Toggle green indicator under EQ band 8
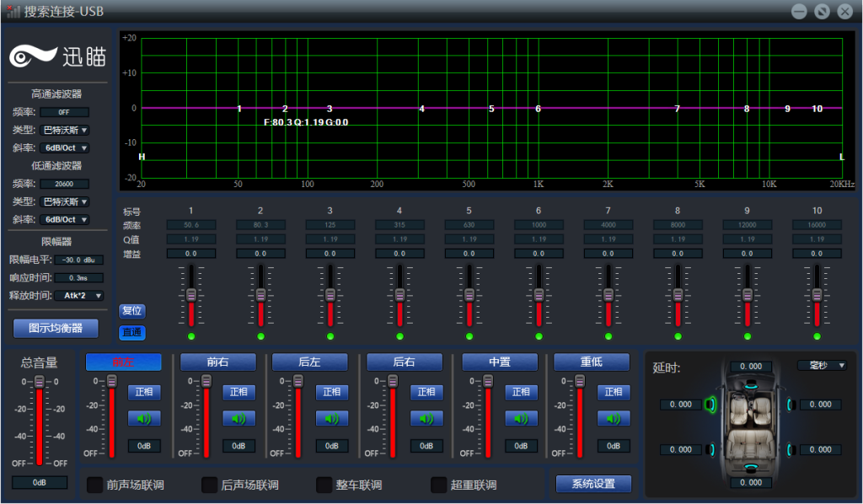 [x=678, y=336]
